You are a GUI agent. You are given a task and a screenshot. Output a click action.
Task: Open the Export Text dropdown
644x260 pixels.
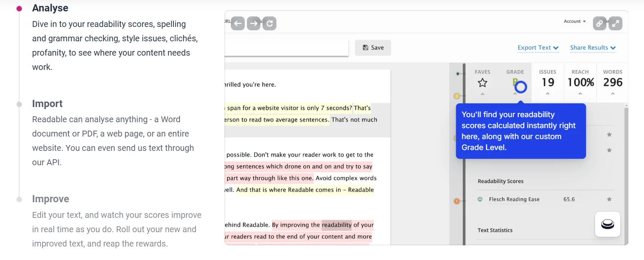click(538, 48)
